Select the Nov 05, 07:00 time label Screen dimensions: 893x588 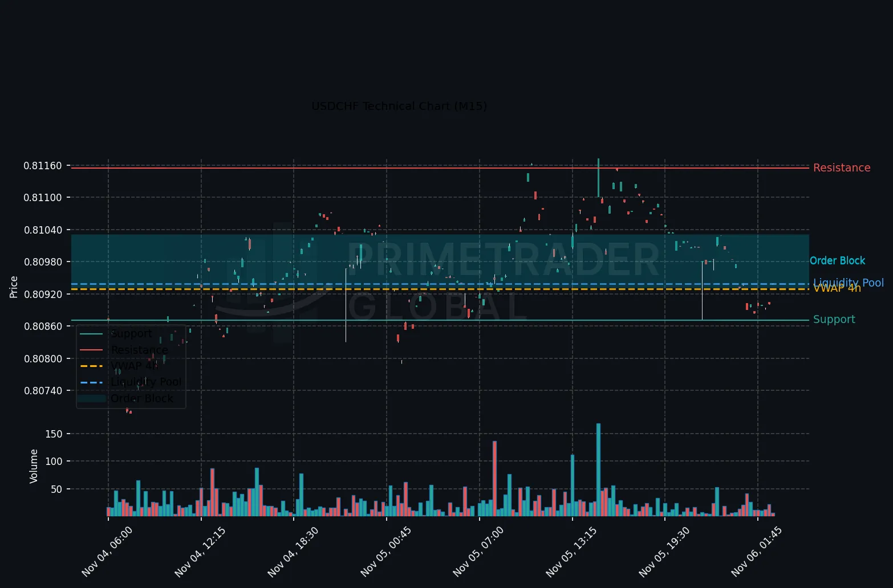(478, 552)
